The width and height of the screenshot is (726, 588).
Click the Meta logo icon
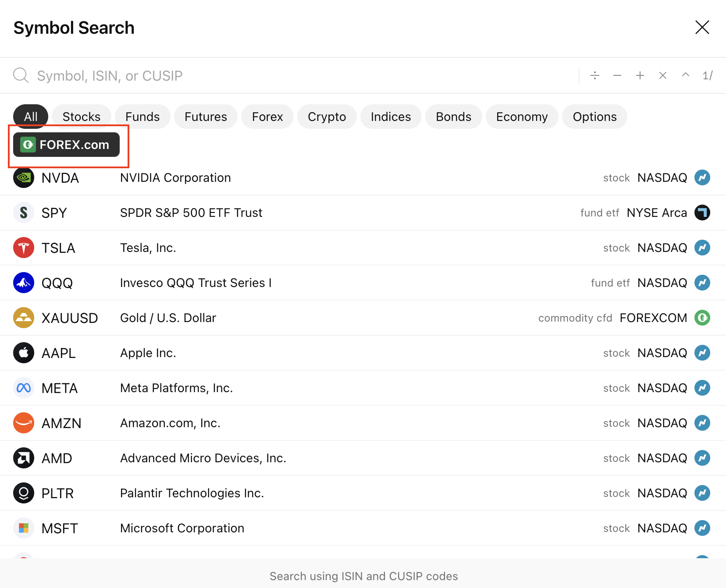tap(24, 388)
